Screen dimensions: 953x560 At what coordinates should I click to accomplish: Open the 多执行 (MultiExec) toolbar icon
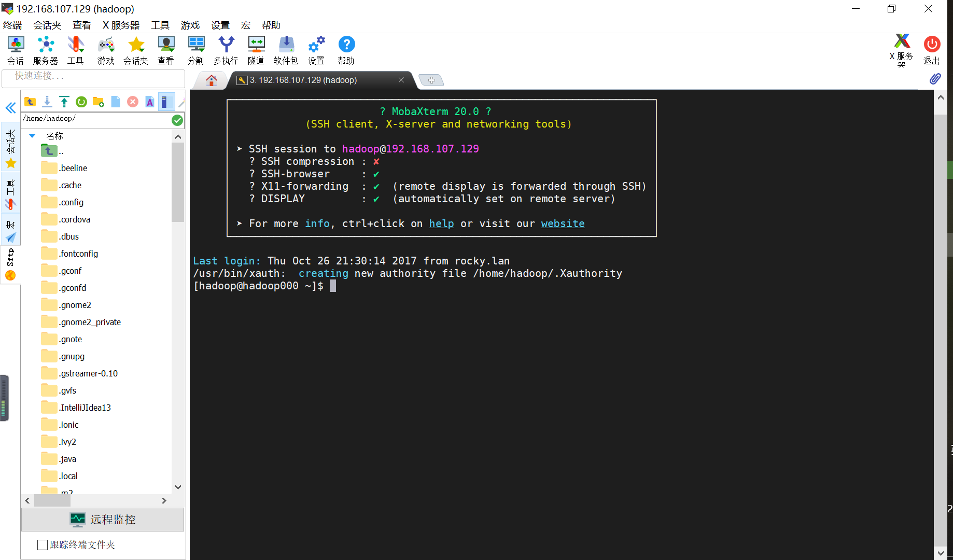226,50
